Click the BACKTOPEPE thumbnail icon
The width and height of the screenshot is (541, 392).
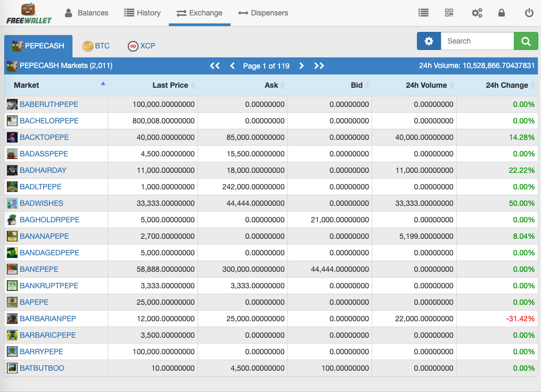click(12, 137)
